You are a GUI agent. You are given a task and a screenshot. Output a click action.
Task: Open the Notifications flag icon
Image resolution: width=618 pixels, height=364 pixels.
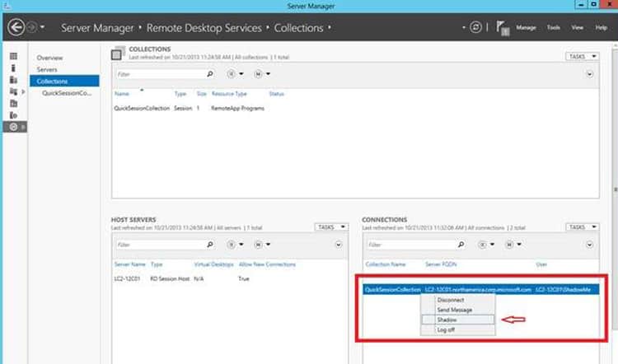[x=503, y=28]
